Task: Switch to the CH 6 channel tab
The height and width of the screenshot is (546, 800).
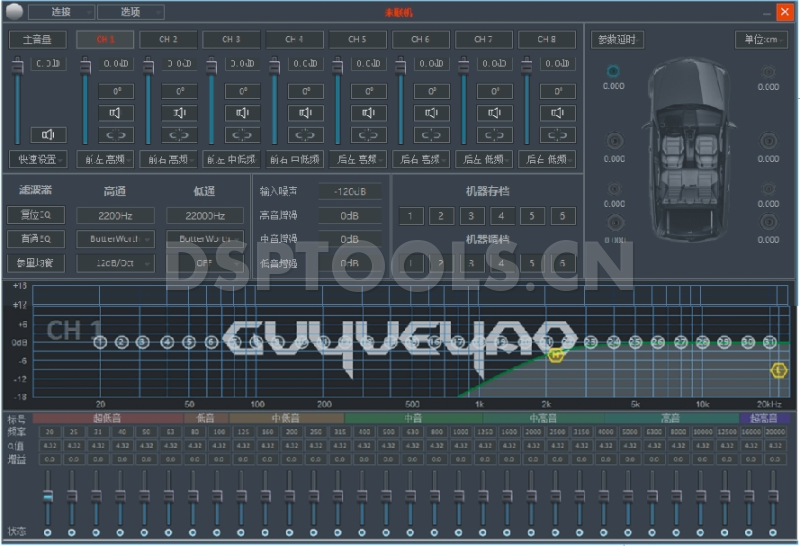Action: [x=420, y=39]
